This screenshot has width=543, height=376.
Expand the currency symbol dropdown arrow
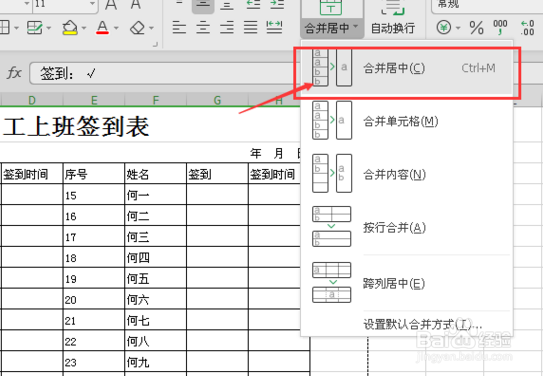click(x=458, y=28)
